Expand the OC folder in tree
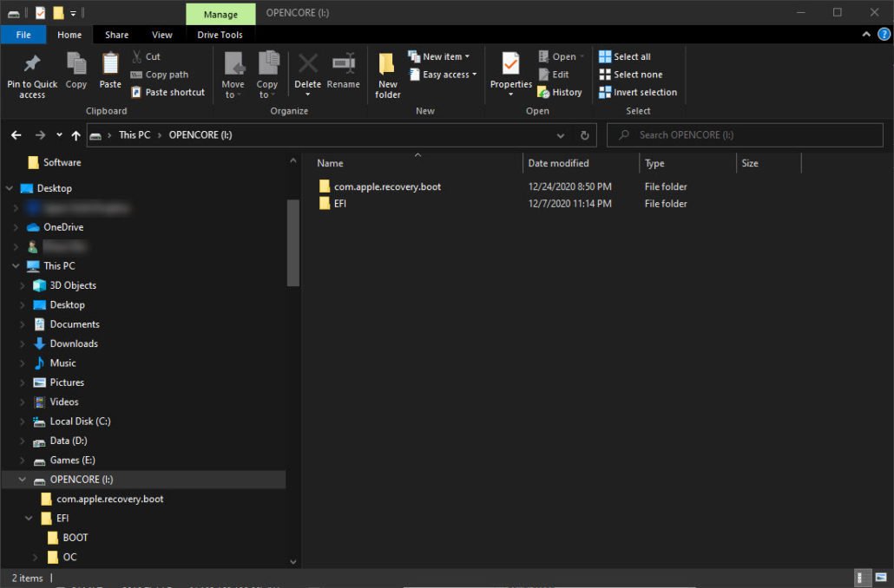 point(36,557)
